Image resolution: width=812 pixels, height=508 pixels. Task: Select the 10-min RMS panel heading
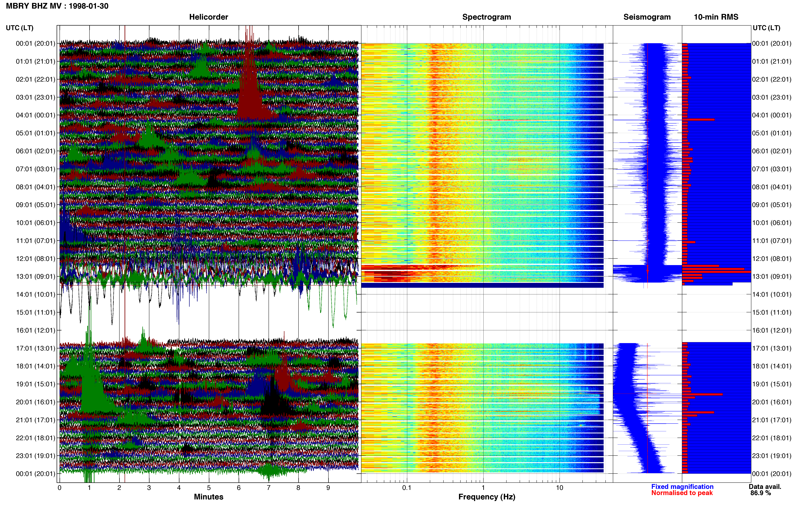coord(716,17)
